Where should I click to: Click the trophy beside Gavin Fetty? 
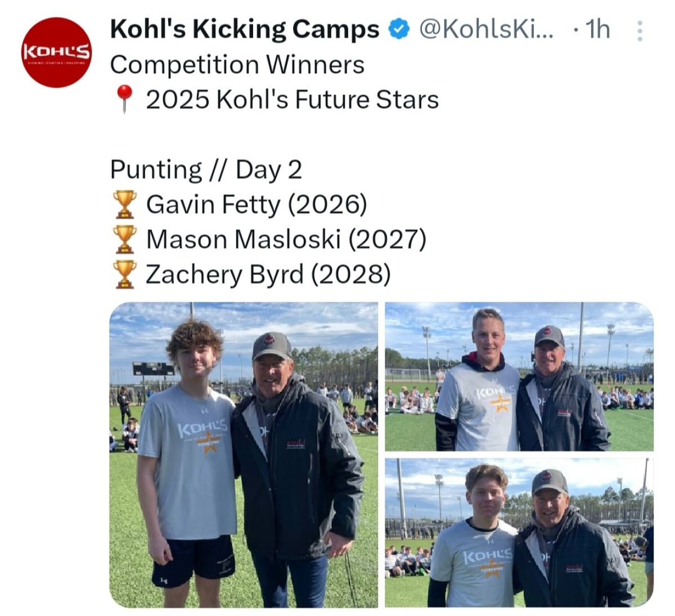pyautogui.click(x=124, y=205)
